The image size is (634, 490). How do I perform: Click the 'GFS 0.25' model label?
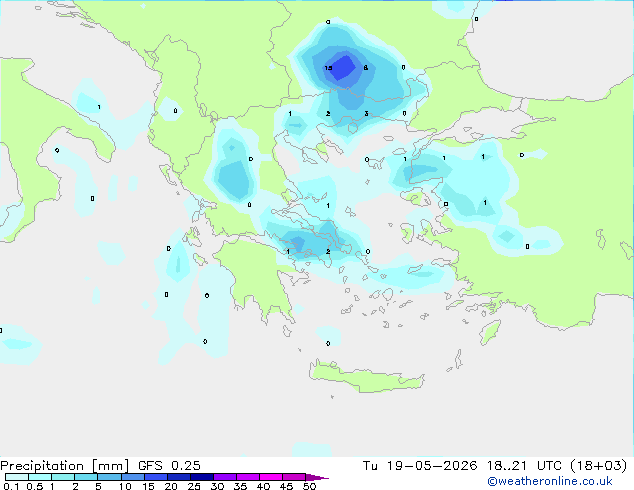169,466
